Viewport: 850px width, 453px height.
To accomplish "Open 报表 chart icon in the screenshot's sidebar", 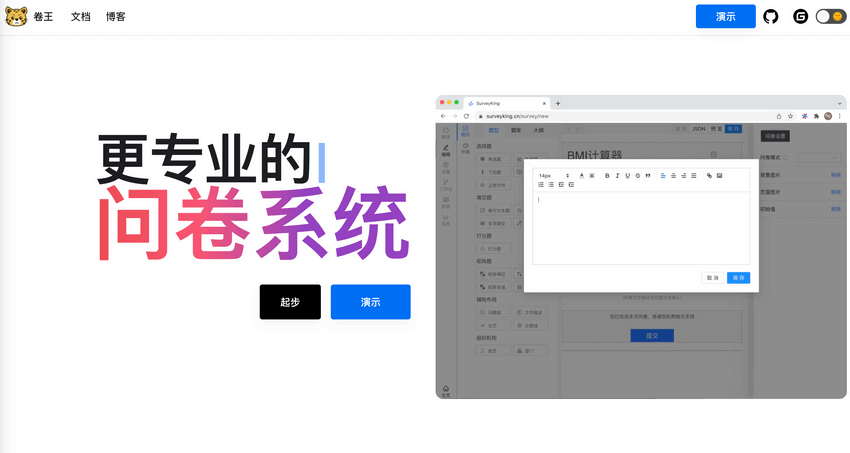I will point(446,219).
